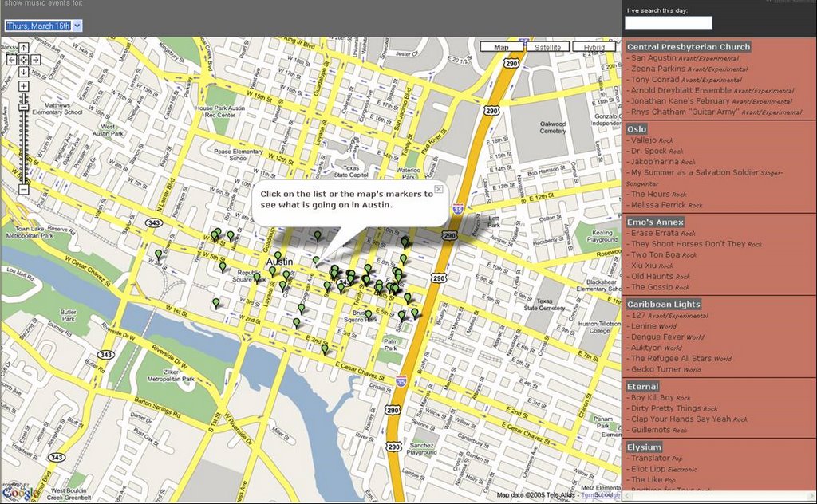The width and height of the screenshot is (817, 504).
Task: Select Central Presbyterian Church venue heading
Action: tap(689, 47)
